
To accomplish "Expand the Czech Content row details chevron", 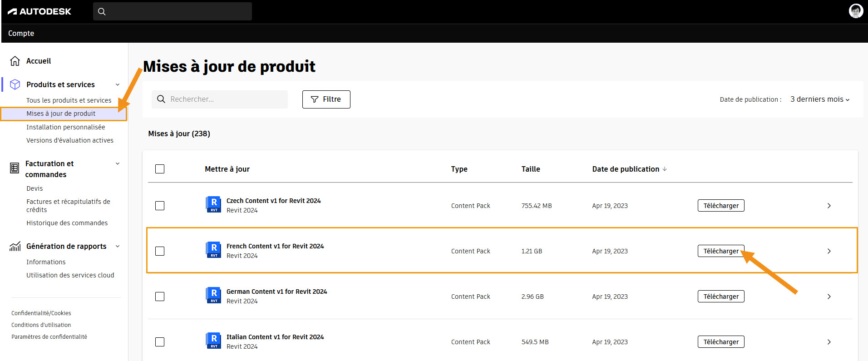I will [829, 206].
